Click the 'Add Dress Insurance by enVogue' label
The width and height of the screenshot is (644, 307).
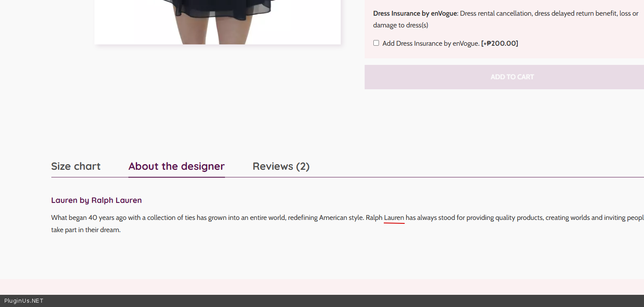coord(430,44)
